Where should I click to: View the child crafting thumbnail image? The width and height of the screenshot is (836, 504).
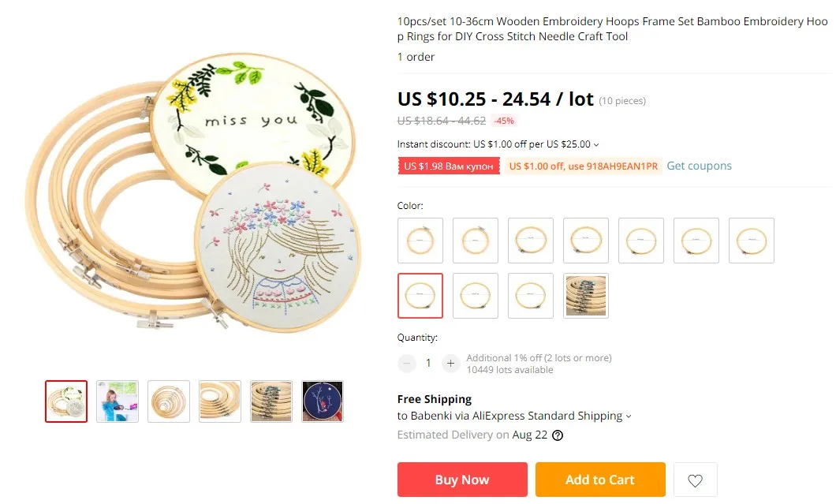(118, 401)
